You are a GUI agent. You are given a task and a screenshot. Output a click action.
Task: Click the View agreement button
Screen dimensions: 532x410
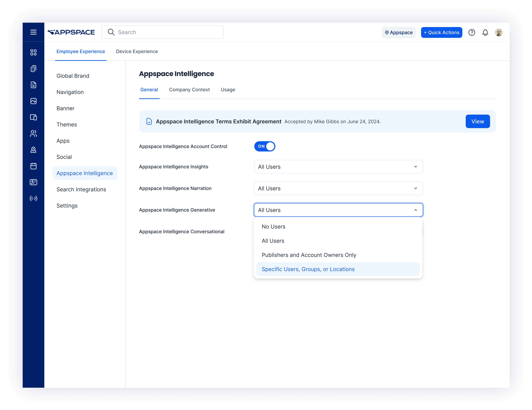pyautogui.click(x=478, y=121)
